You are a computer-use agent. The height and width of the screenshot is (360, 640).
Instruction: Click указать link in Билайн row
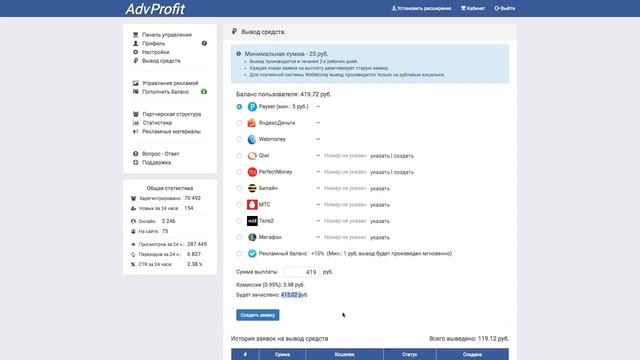[380, 189]
